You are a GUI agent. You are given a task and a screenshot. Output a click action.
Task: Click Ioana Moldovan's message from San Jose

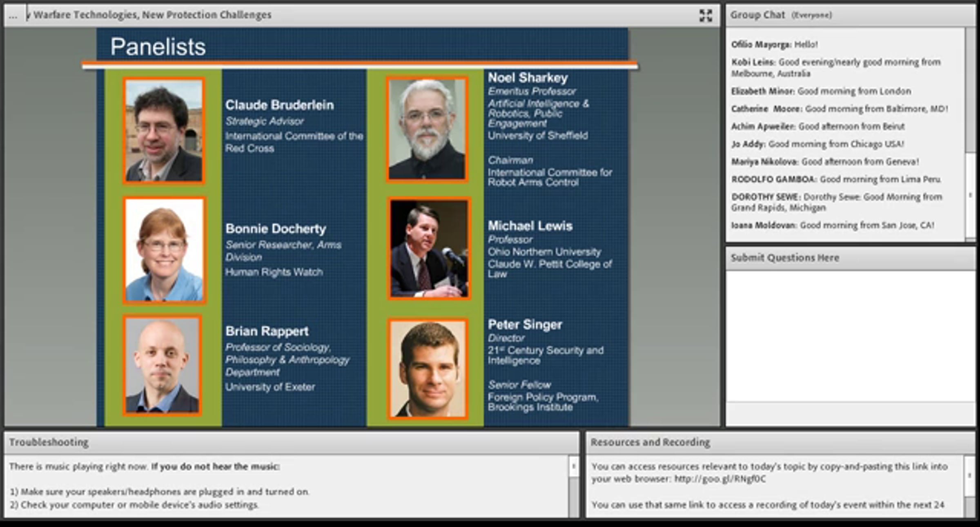[x=833, y=226]
